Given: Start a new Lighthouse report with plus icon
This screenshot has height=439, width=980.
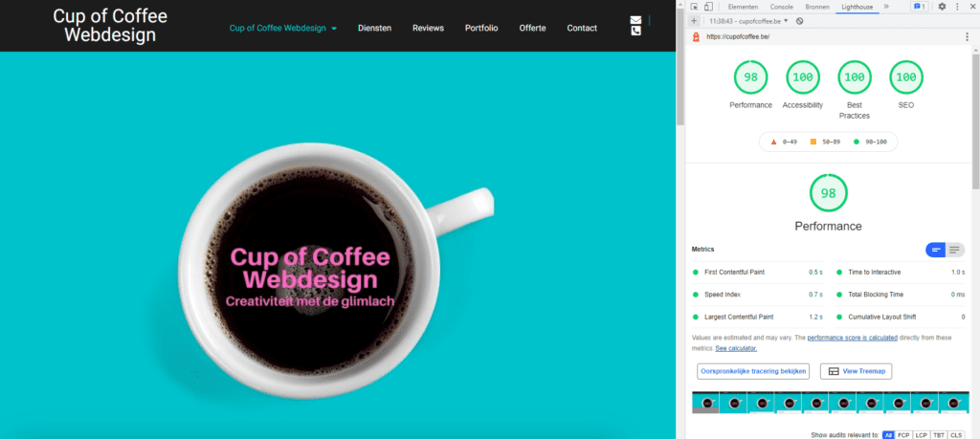Looking at the screenshot, I should tap(694, 21).
